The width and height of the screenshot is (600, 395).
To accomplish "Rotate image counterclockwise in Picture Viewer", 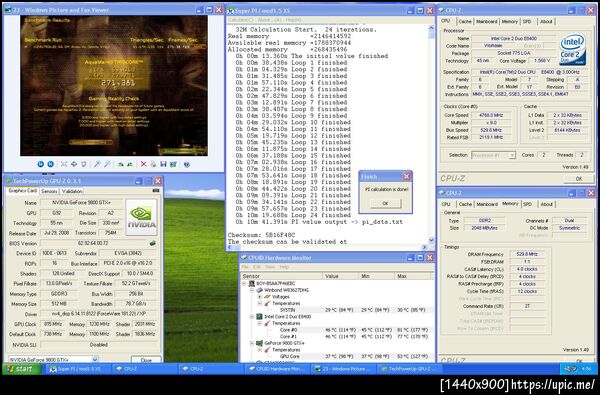I will (x=130, y=164).
